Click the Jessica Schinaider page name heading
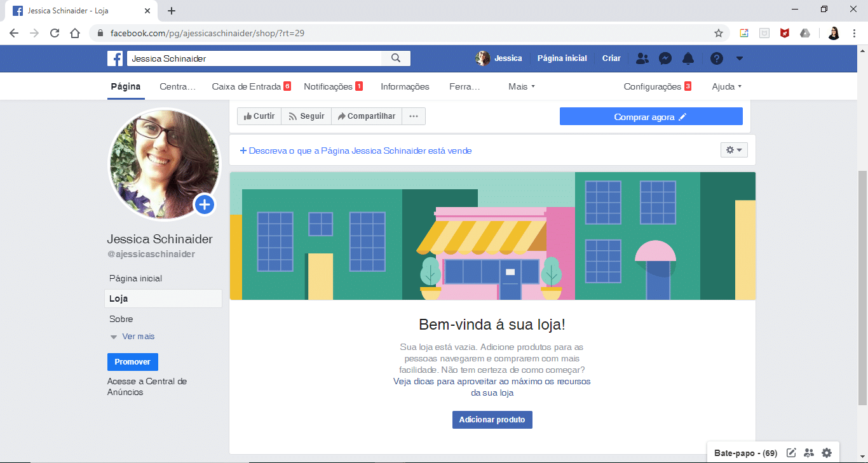868x463 pixels. (x=159, y=239)
